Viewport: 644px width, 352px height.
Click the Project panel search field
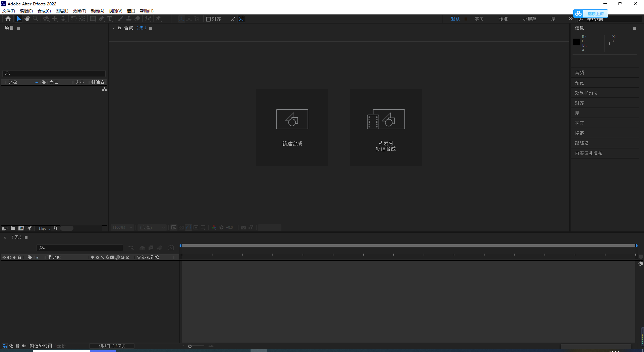[x=54, y=73]
